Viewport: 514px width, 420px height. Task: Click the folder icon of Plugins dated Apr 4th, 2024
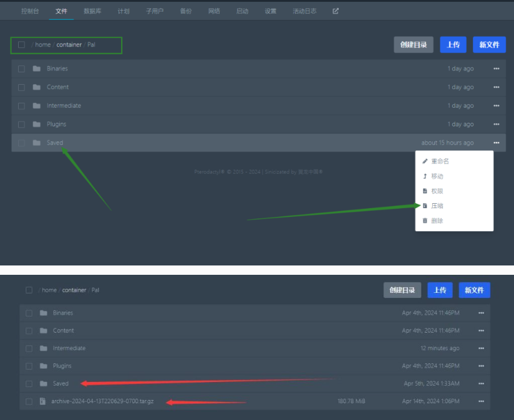point(43,366)
